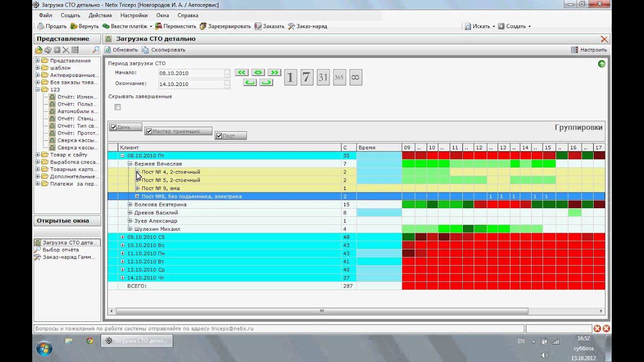Open the Настройки menu
This screenshot has width=644, height=362.
pos(134,15)
